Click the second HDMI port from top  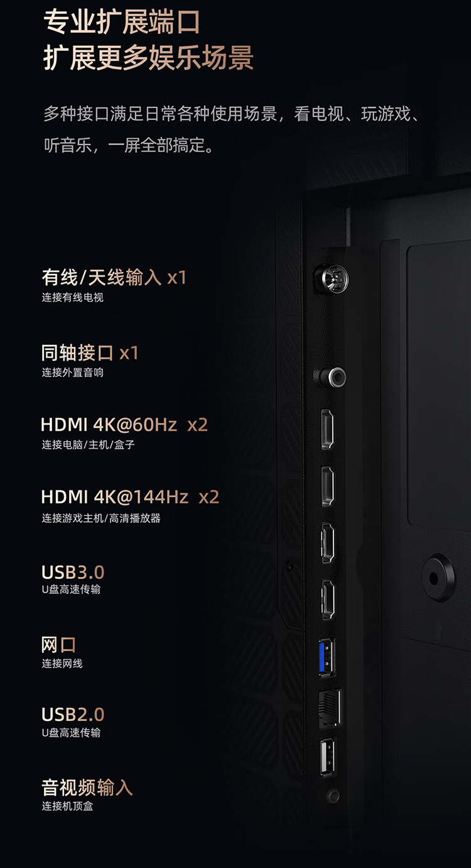click(328, 486)
